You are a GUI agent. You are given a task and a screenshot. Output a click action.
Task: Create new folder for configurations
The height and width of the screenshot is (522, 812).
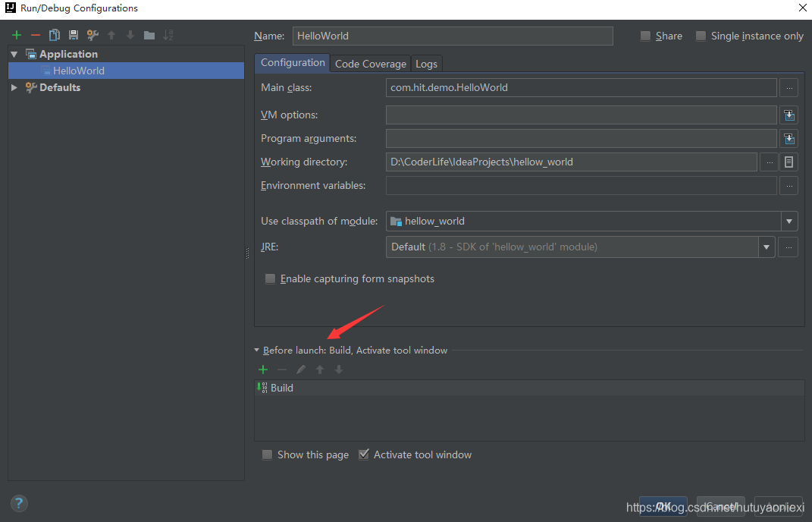tap(149, 35)
